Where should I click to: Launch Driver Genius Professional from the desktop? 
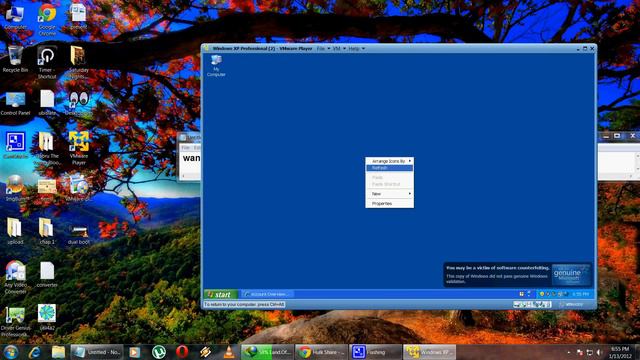(x=15, y=322)
